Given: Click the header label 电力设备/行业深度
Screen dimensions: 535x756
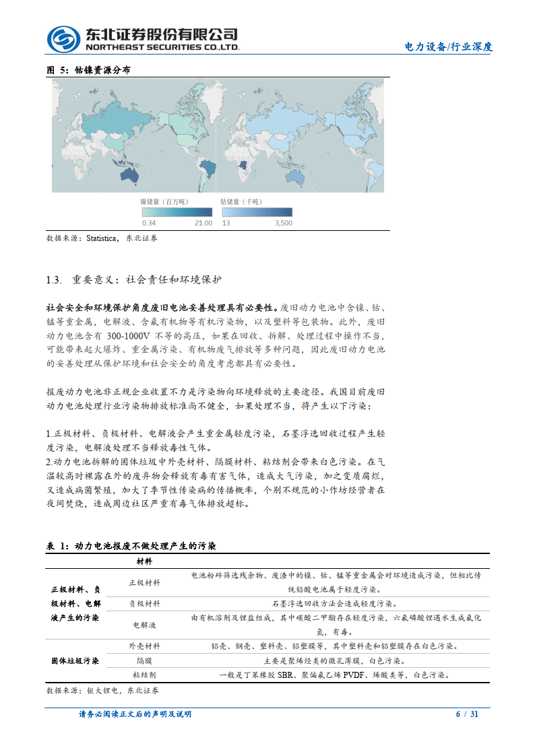Looking at the screenshot, I should click(448, 46).
